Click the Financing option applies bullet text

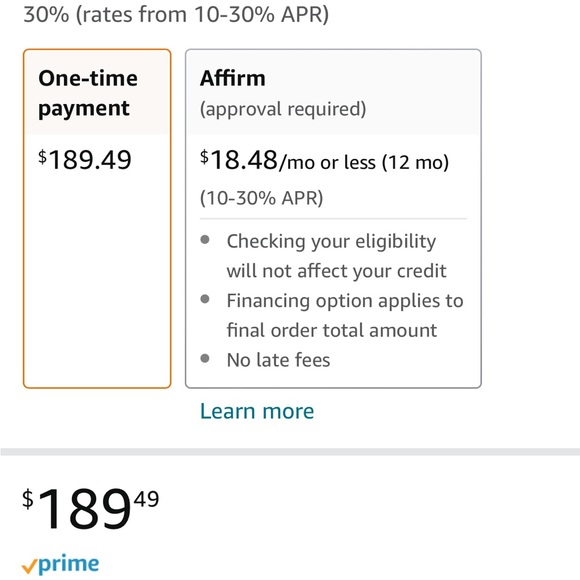point(345,315)
